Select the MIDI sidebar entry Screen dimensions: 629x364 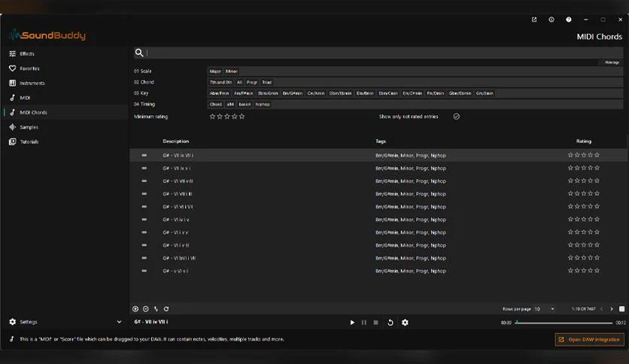[25, 98]
